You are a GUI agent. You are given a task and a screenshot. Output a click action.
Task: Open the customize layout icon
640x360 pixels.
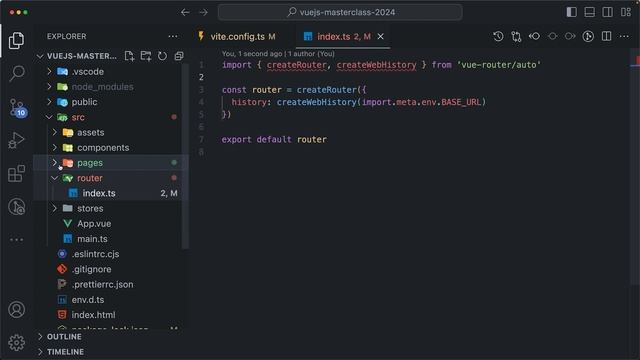coord(626,12)
